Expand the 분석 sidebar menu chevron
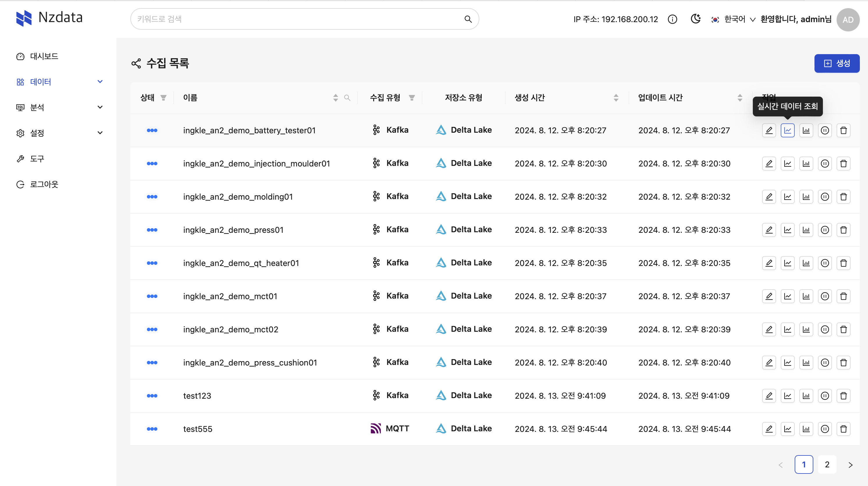This screenshot has width=868, height=486. (100, 107)
